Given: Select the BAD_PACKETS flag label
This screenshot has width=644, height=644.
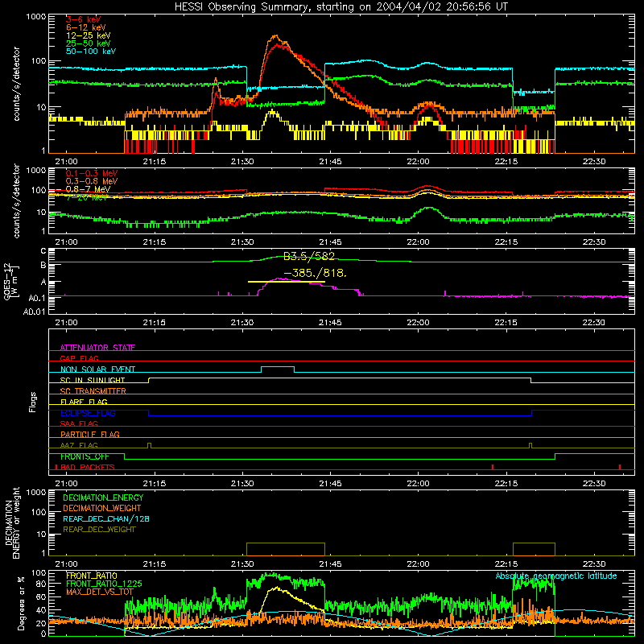Looking at the screenshot, I should point(87,467).
